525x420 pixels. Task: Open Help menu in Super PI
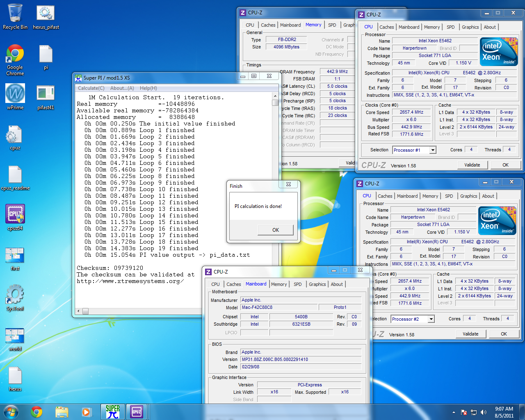[148, 88]
